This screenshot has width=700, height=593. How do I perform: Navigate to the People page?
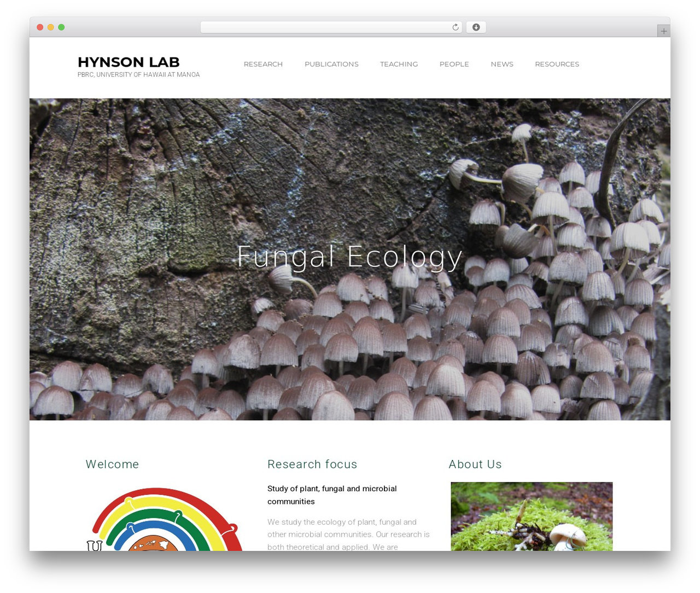(x=454, y=64)
